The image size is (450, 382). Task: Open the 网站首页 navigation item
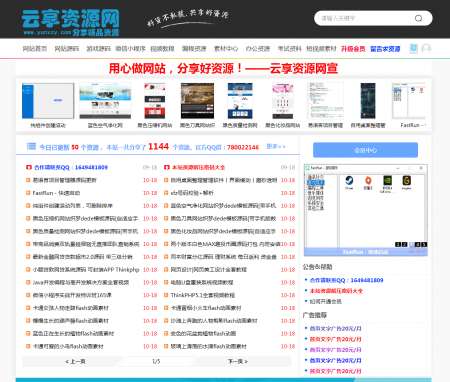point(35,49)
